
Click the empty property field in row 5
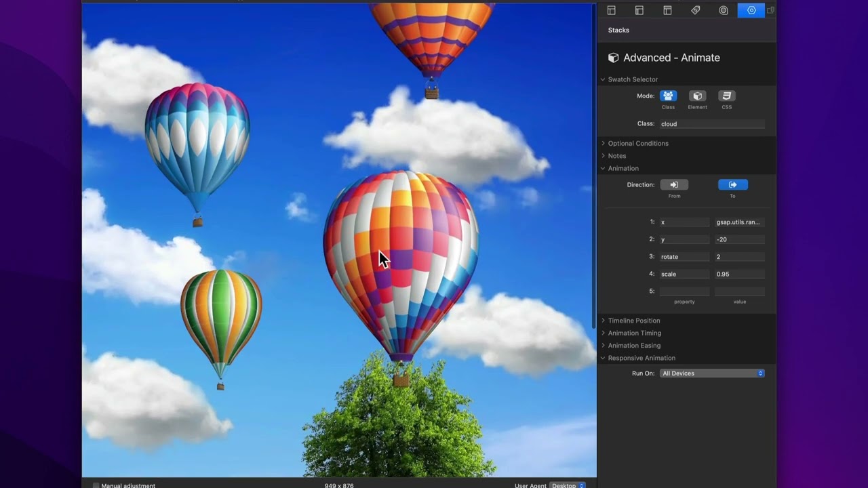[x=684, y=291]
